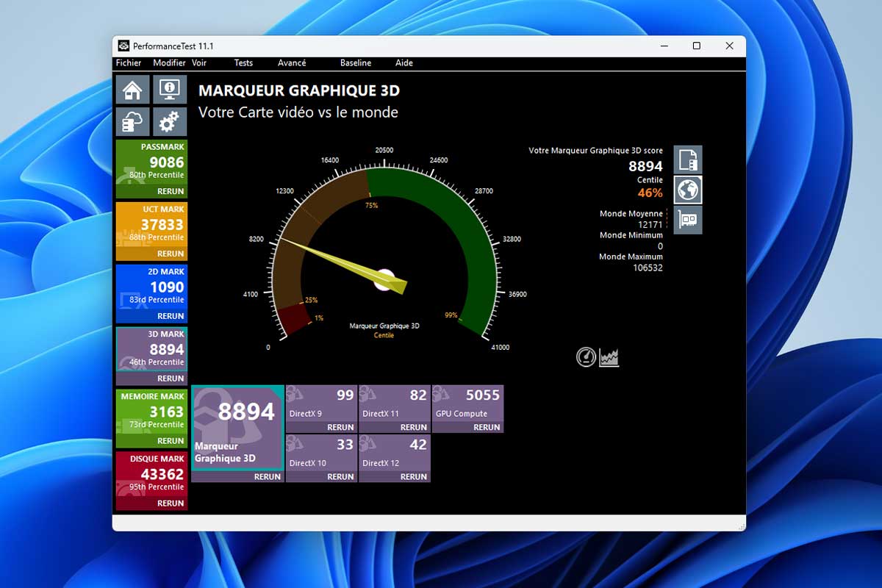Viewport: 882px width, 588px height.
Task: Open the system information monitor icon
Action: click(170, 90)
